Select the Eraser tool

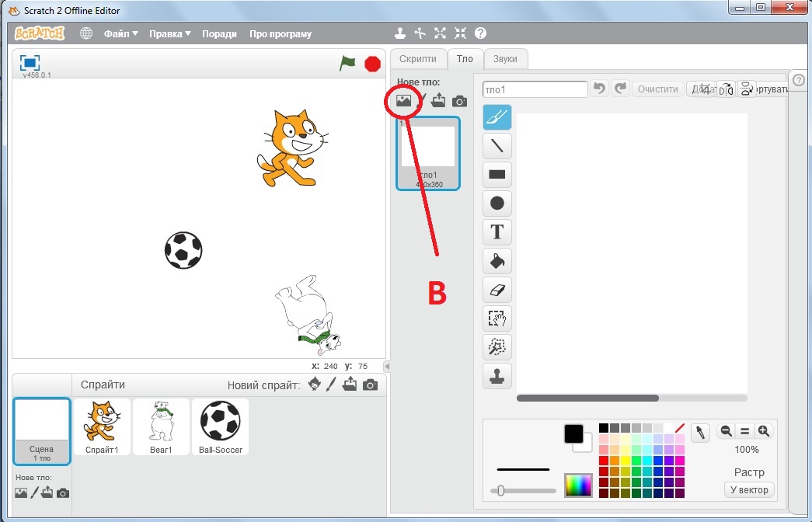(497, 290)
